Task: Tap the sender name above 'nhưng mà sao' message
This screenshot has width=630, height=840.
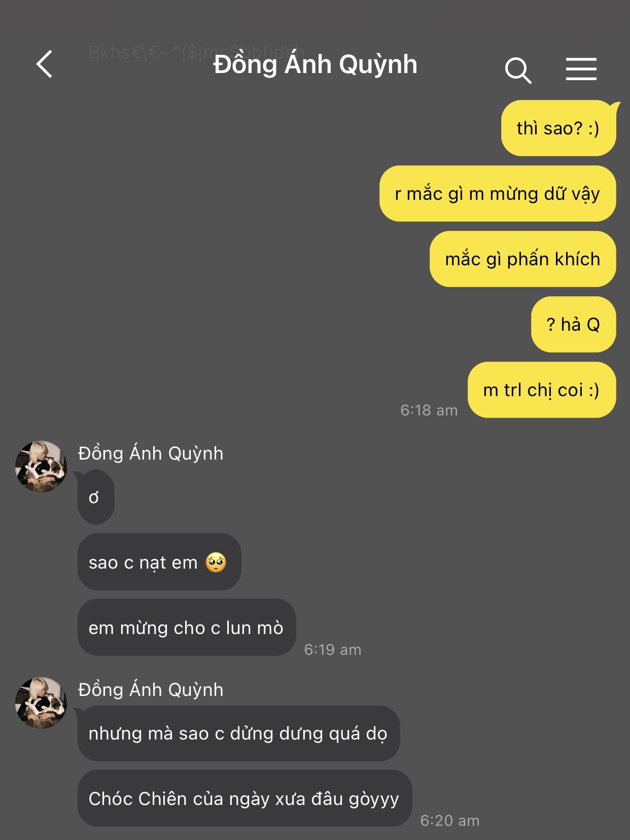Action: pos(151,689)
